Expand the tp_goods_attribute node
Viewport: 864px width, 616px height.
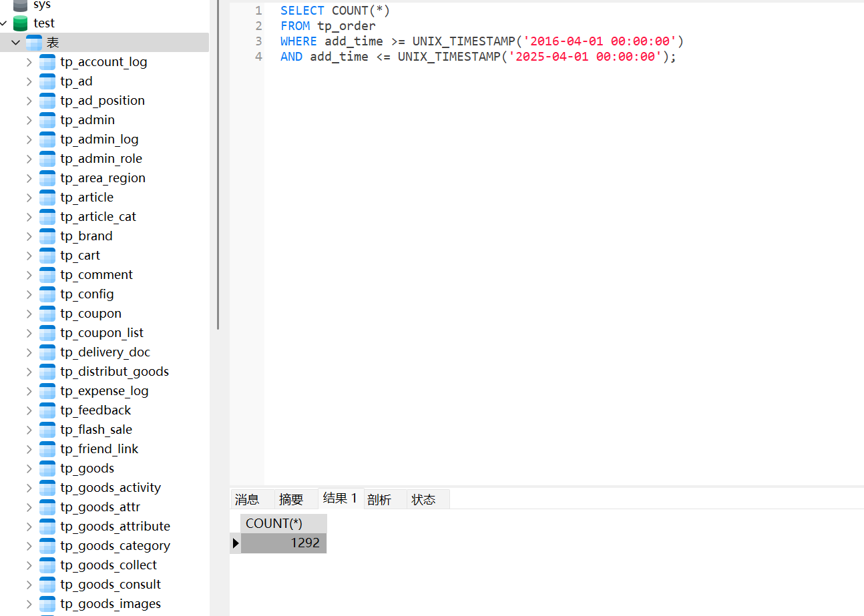tap(29, 527)
